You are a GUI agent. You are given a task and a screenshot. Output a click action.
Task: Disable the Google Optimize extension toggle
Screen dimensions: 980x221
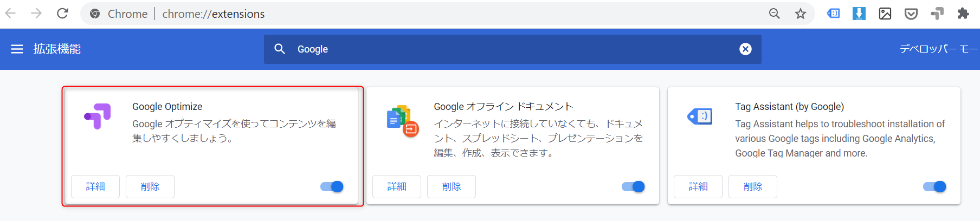click(332, 187)
